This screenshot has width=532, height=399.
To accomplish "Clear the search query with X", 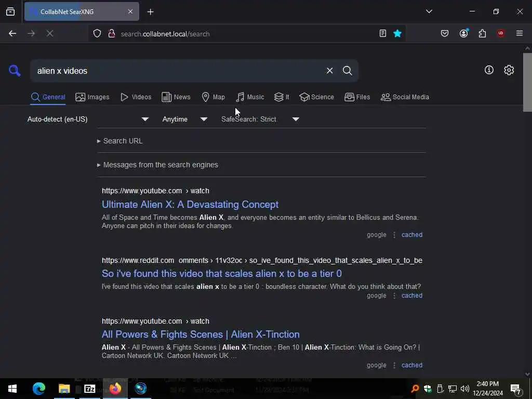I will pyautogui.click(x=329, y=71).
